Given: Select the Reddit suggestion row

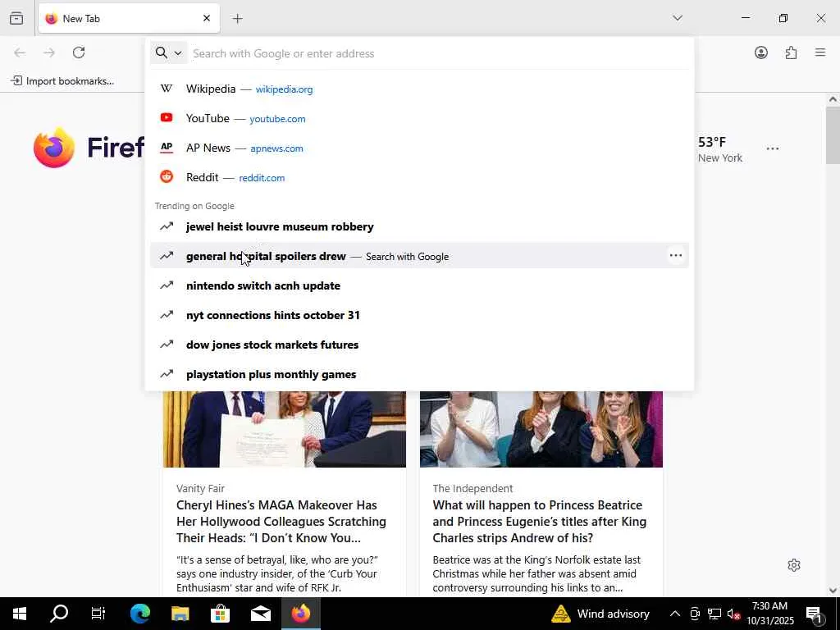Looking at the screenshot, I should pyautogui.click(x=419, y=177).
